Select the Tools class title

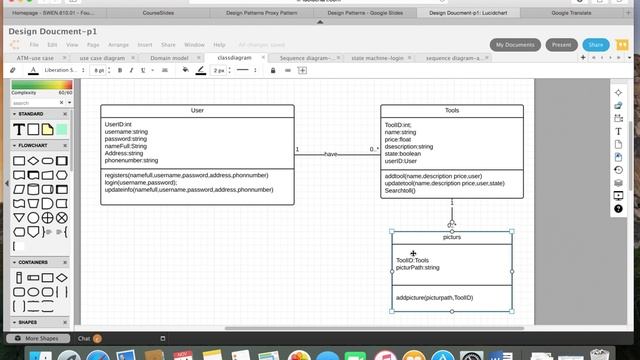pos(452,111)
